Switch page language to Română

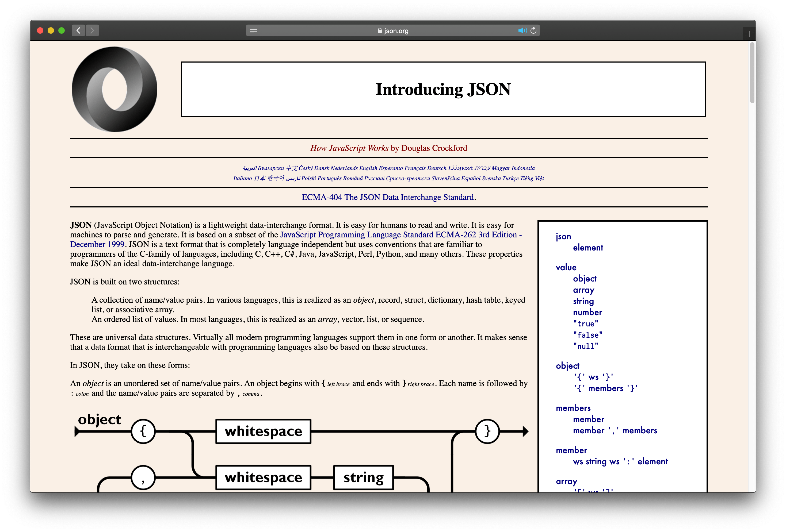tap(353, 179)
